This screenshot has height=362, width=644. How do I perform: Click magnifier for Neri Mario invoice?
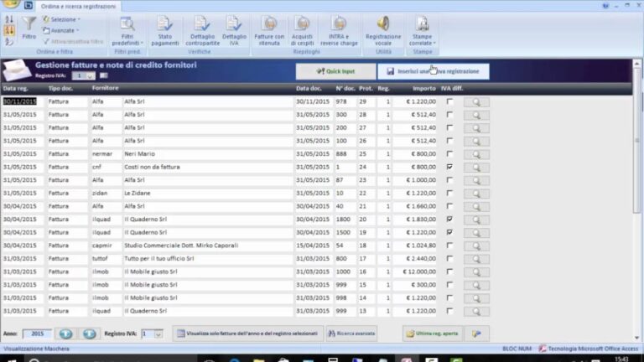pos(476,154)
